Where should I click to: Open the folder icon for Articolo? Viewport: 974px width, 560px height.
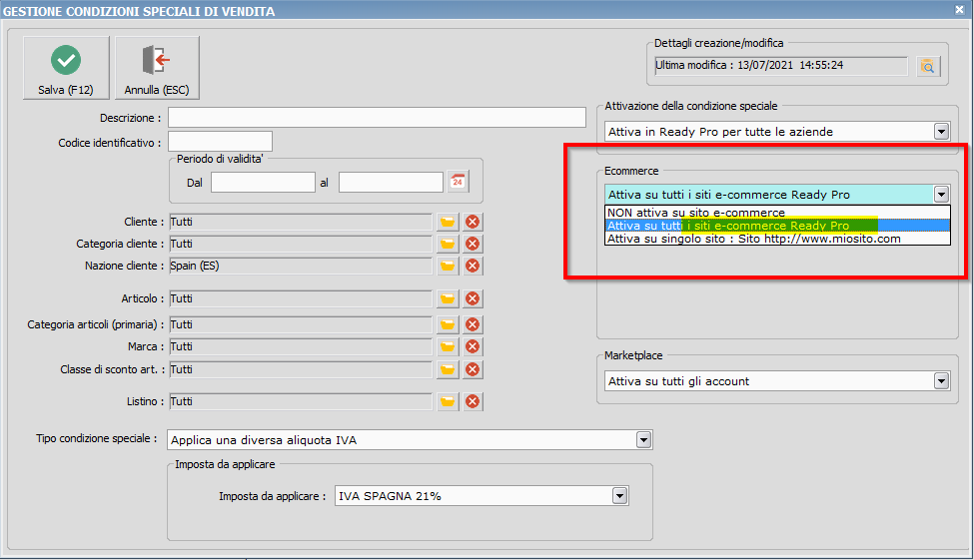tap(448, 298)
